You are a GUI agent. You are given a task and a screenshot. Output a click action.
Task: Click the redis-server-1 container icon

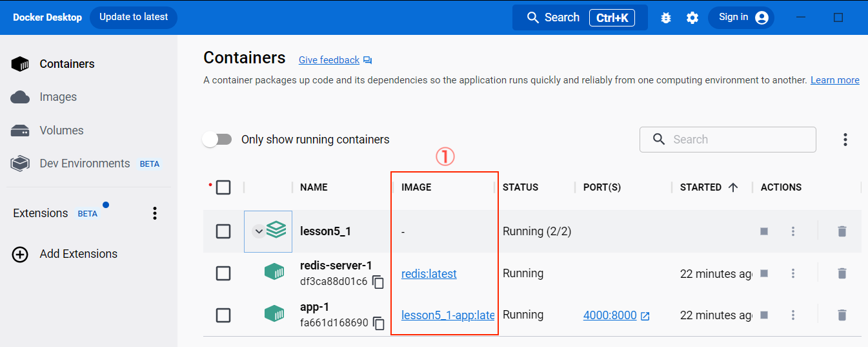274,272
